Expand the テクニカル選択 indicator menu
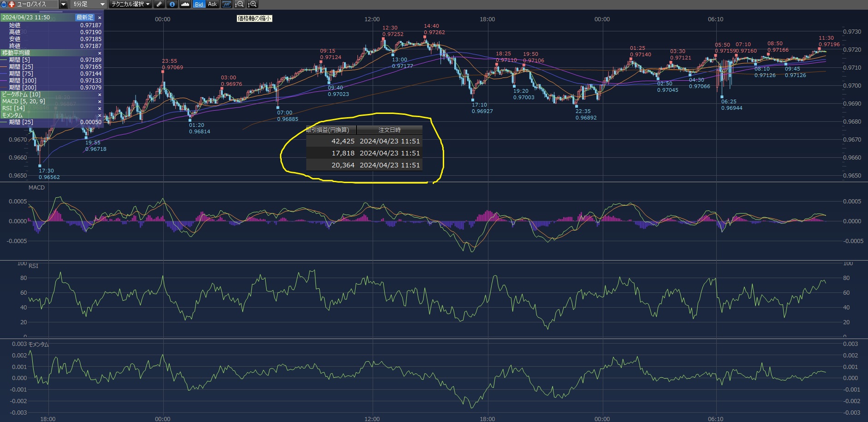Viewport: 868px width, 422px height. (x=131, y=4)
